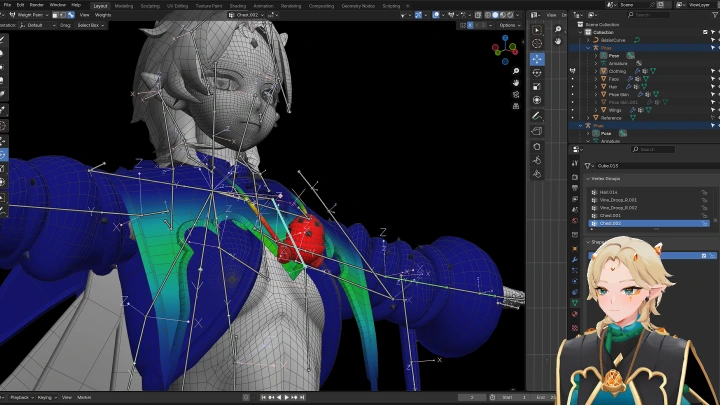Toggle selectability arrow for Clothing object
The height and width of the screenshot is (405, 720).
[713, 71]
